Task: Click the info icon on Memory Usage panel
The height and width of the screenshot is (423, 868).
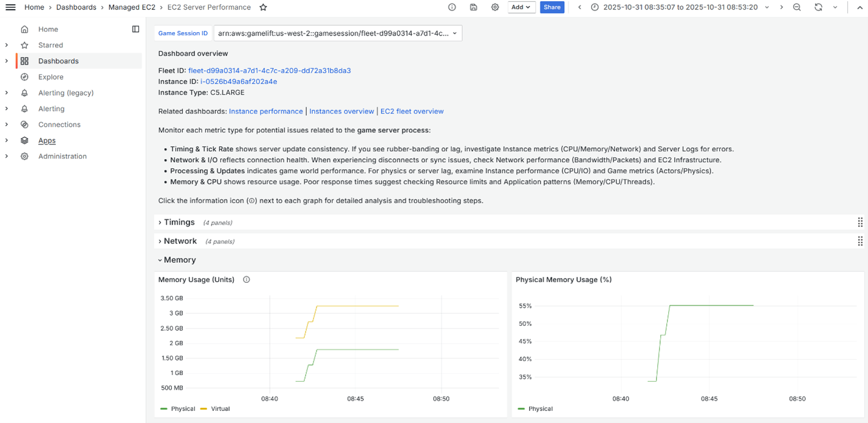Action: (x=246, y=279)
